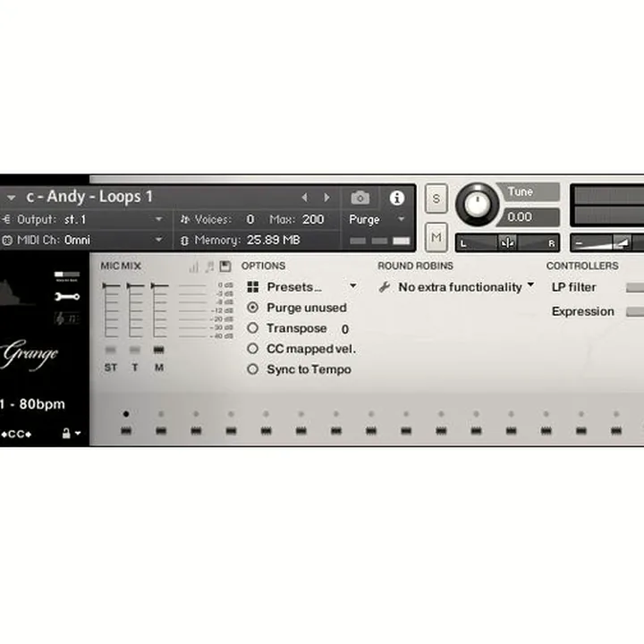Solo the instrument with S button

tap(436, 199)
